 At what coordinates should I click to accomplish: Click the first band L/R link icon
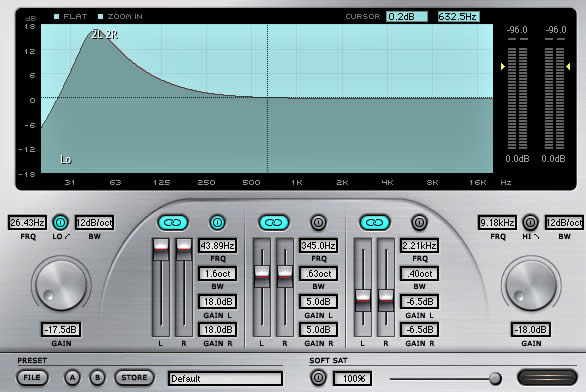[x=173, y=222]
